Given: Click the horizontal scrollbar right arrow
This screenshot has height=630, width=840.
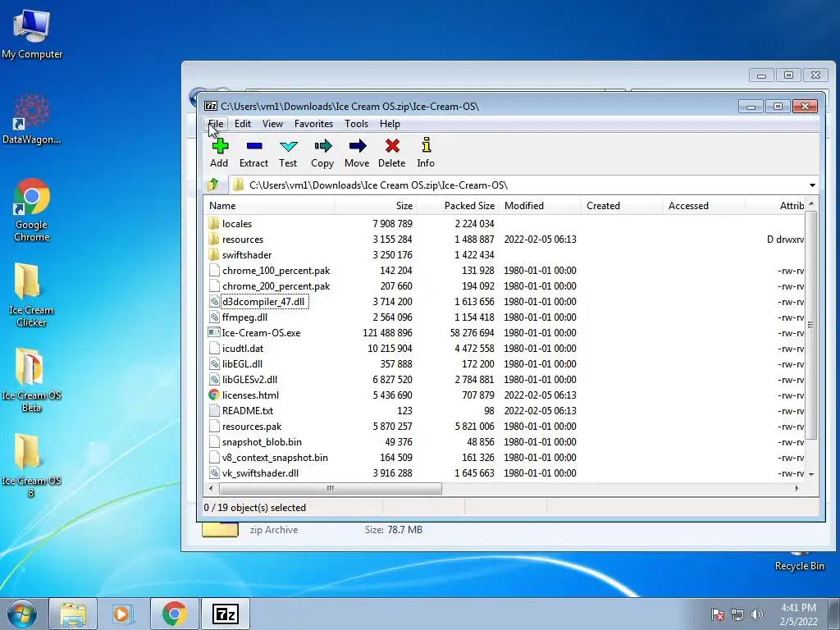Looking at the screenshot, I should coord(797,488).
